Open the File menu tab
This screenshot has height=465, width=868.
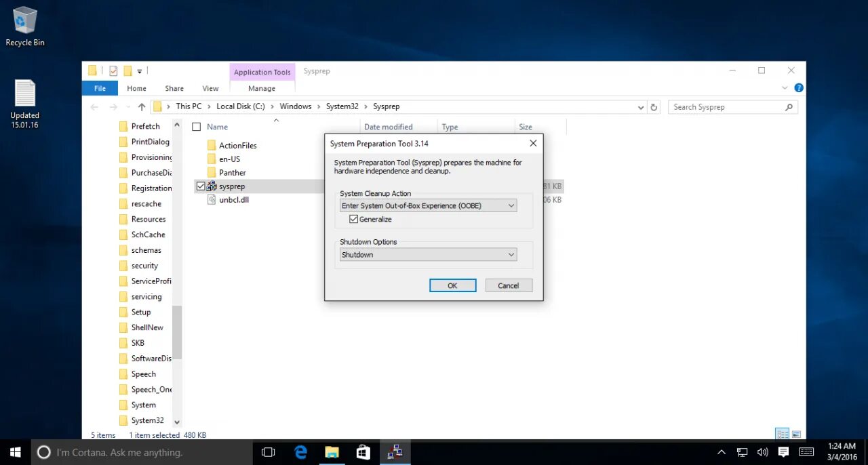click(100, 88)
